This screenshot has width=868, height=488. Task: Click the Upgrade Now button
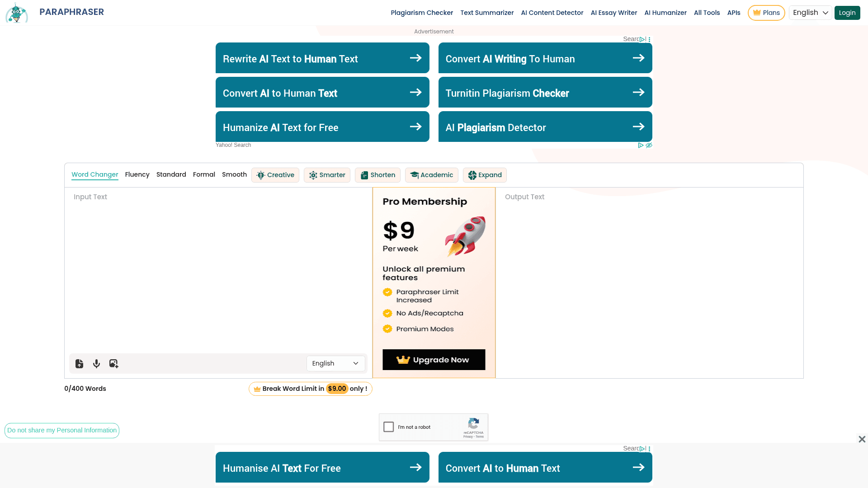(434, 360)
